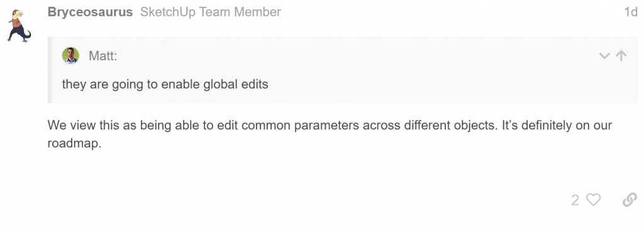Click empty area of quote header bar
The height and width of the screenshot is (230, 644).
[353, 56]
